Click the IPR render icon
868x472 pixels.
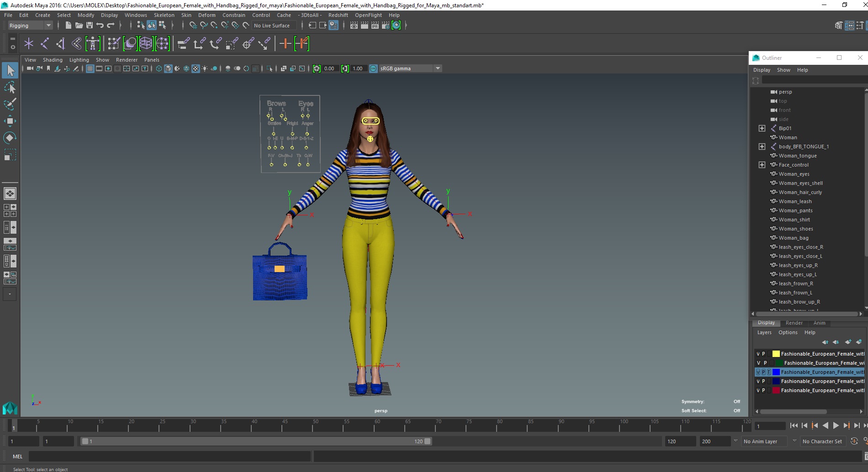tap(375, 26)
